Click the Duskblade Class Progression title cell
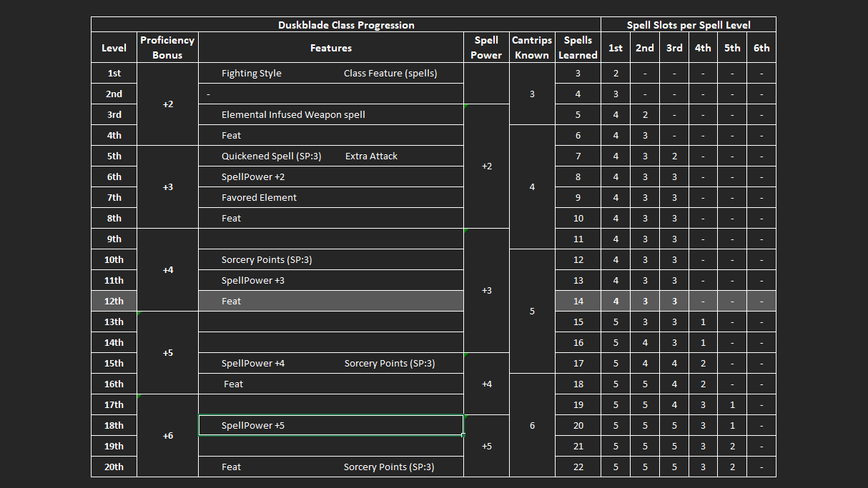 [x=346, y=25]
